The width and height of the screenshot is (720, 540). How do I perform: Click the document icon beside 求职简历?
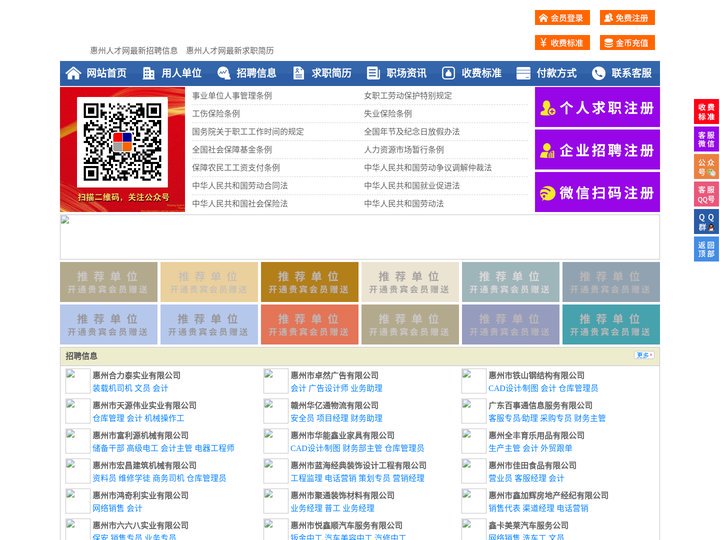tap(298, 73)
